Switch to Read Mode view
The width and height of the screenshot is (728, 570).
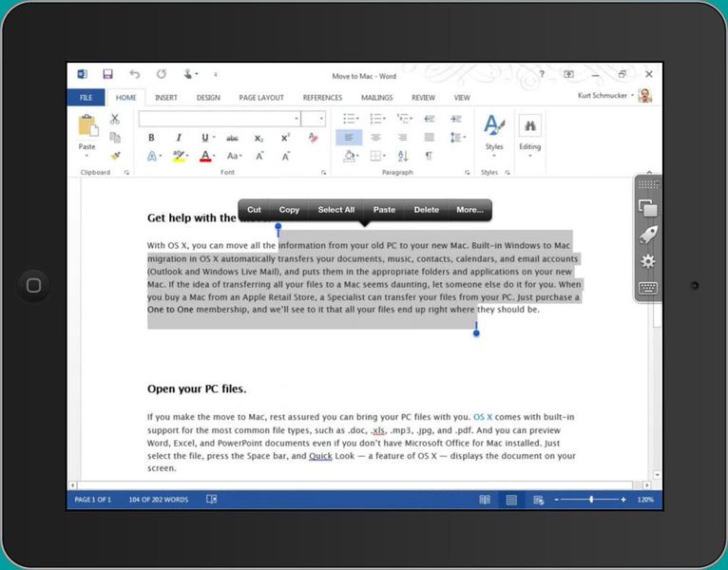[485, 500]
